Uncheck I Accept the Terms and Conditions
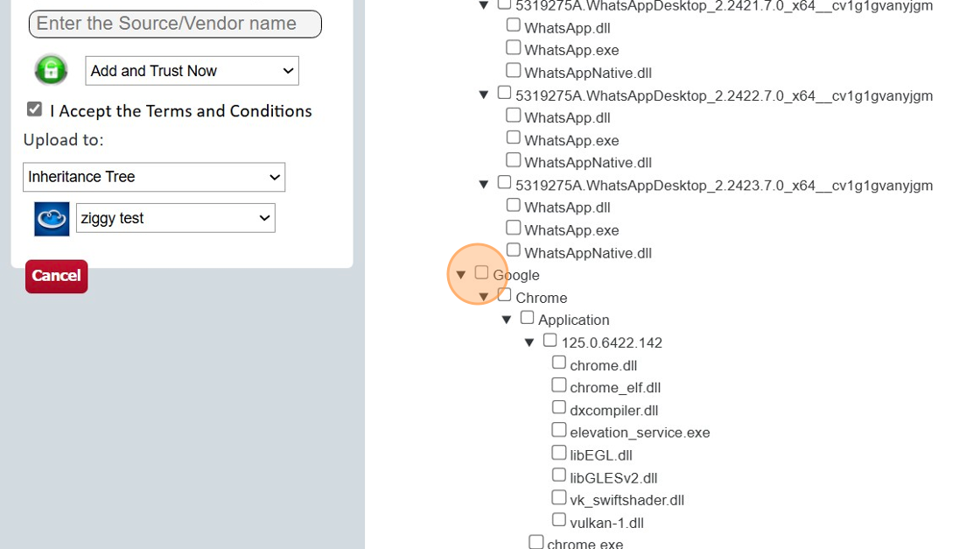980x549 pixels. point(33,109)
